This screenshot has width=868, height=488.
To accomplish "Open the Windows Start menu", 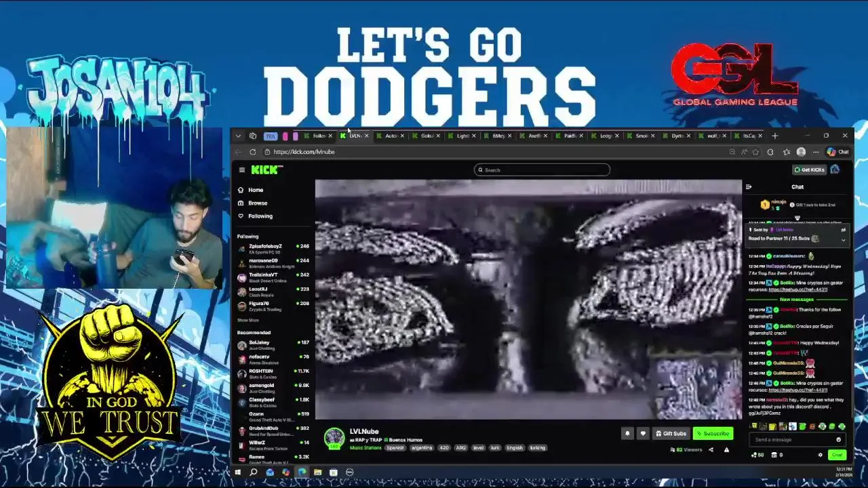I will (x=237, y=472).
